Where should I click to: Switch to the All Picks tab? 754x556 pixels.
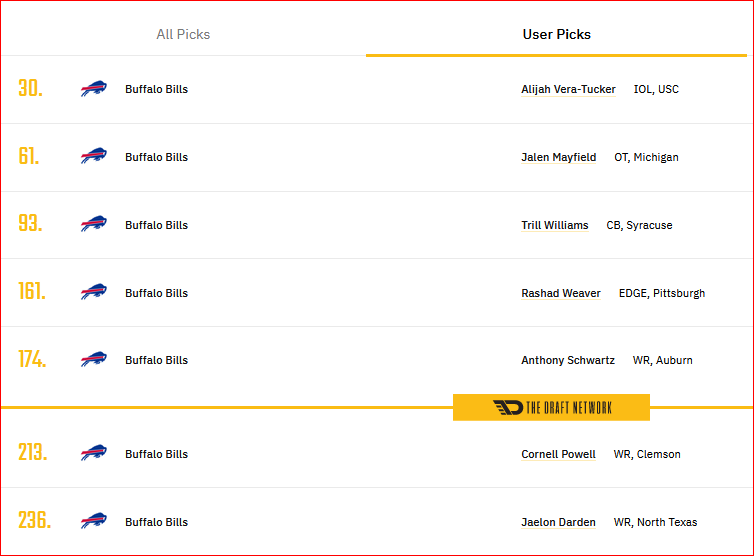coord(183,34)
